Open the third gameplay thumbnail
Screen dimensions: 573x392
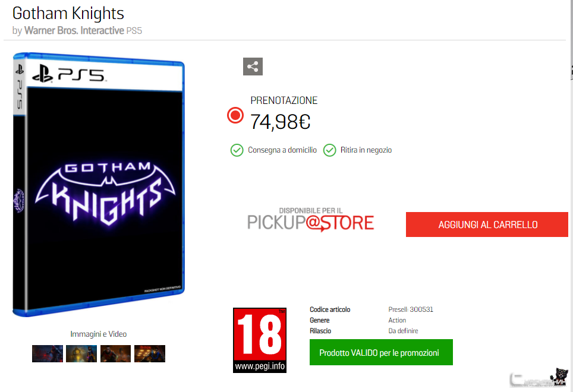tap(115, 353)
